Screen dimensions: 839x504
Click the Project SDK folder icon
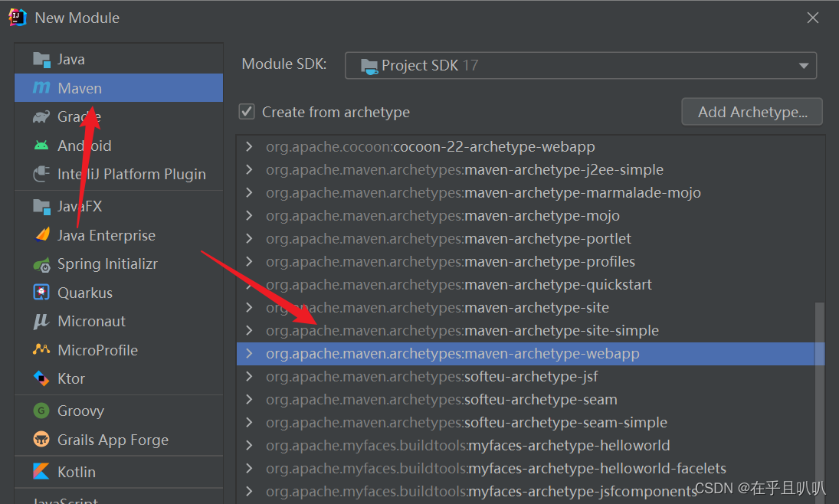pyautogui.click(x=369, y=66)
